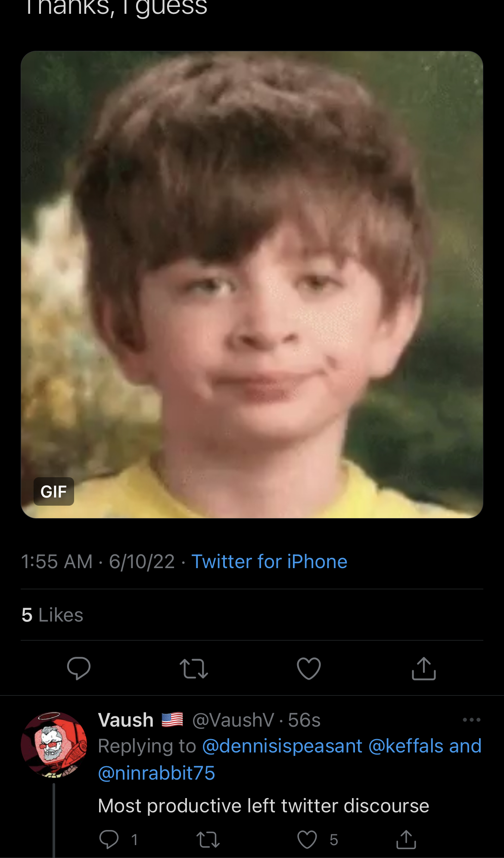Tap the reply icon under the main tweet
This screenshot has width=504, height=858.
pyautogui.click(x=79, y=668)
